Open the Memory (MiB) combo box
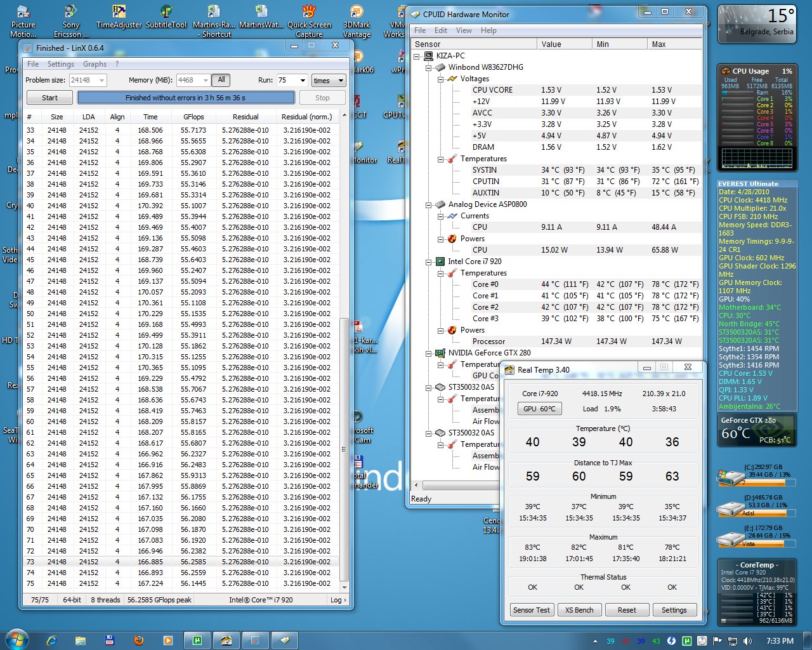The image size is (812, 650). click(193, 80)
